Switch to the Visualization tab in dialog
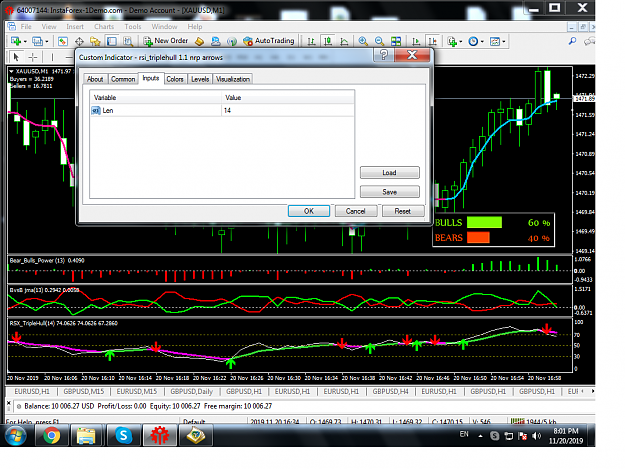 pos(233,79)
